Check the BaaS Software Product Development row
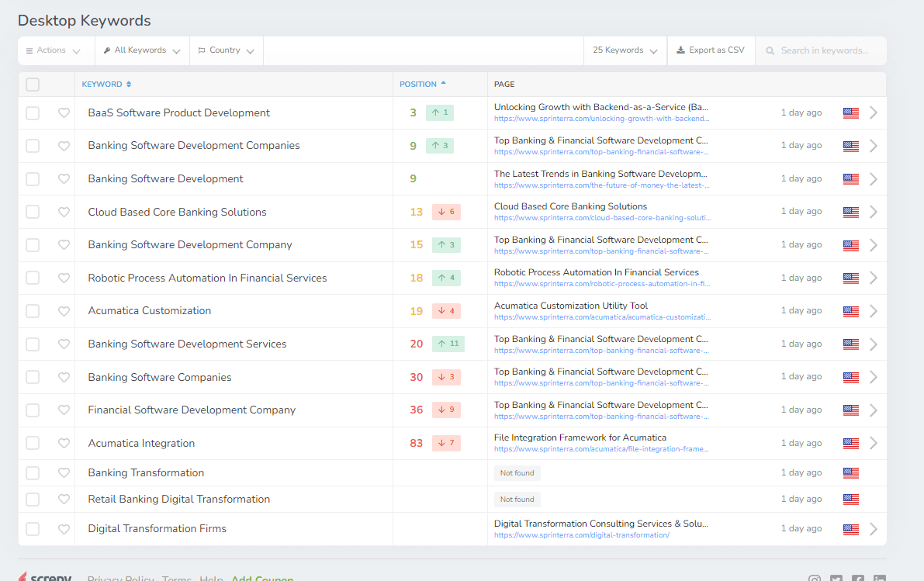Screen dimensions: 924x581 (x=33, y=112)
